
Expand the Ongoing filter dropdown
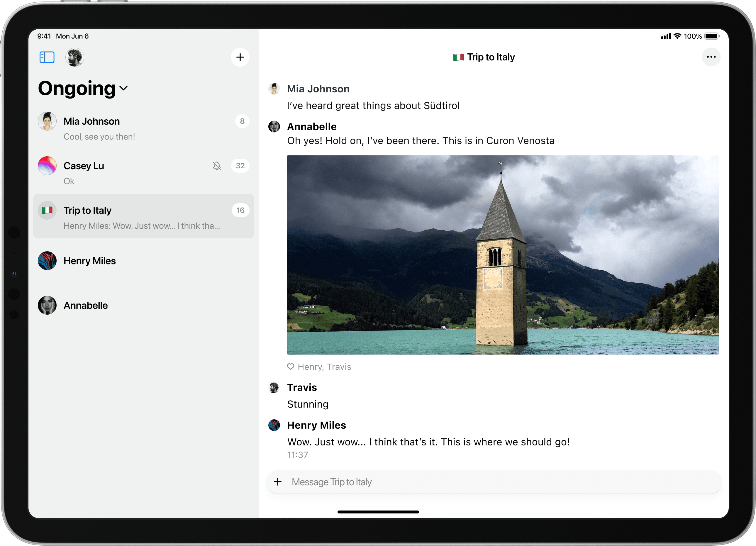(83, 88)
